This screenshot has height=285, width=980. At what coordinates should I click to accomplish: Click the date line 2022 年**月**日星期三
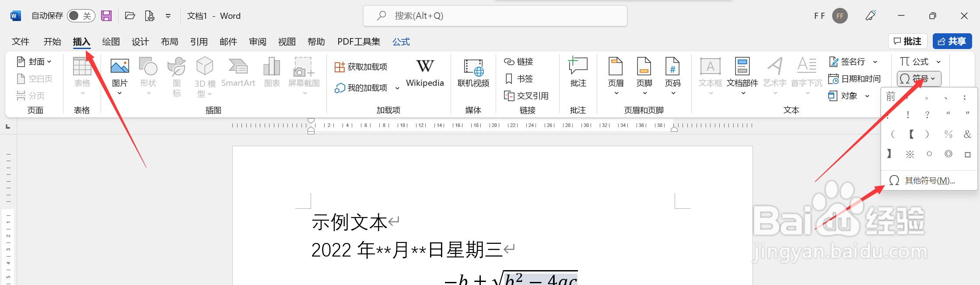[x=407, y=250]
